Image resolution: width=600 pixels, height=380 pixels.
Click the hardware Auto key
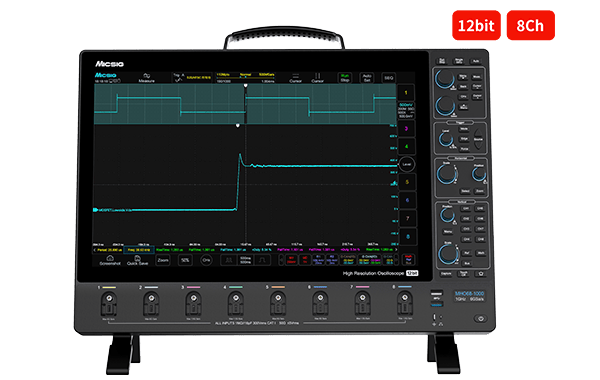tap(476, 61)
